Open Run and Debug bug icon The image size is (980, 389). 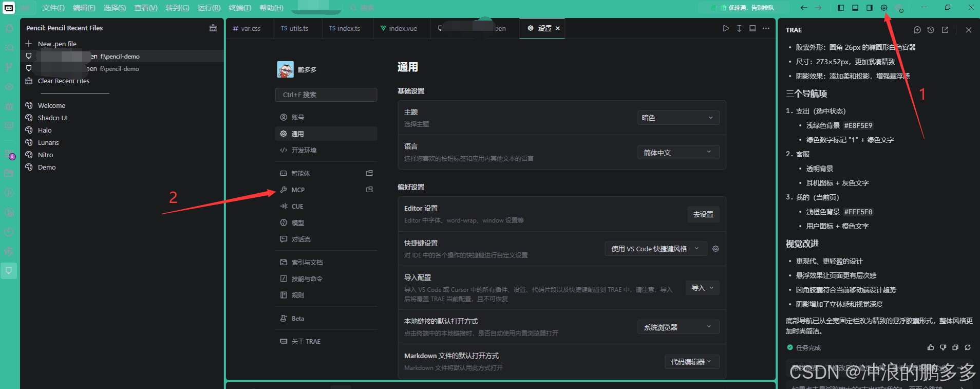pyautogui.click(x=9, y=106)
